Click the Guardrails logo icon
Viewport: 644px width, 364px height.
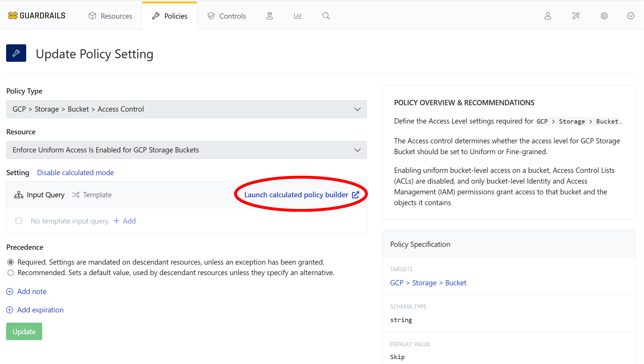click(13, 15)
